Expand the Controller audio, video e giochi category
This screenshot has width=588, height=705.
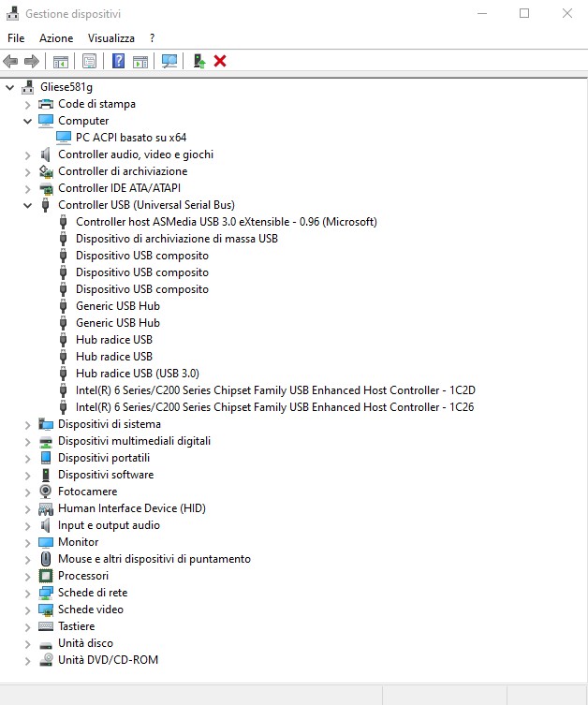click(x=28, y=155)
